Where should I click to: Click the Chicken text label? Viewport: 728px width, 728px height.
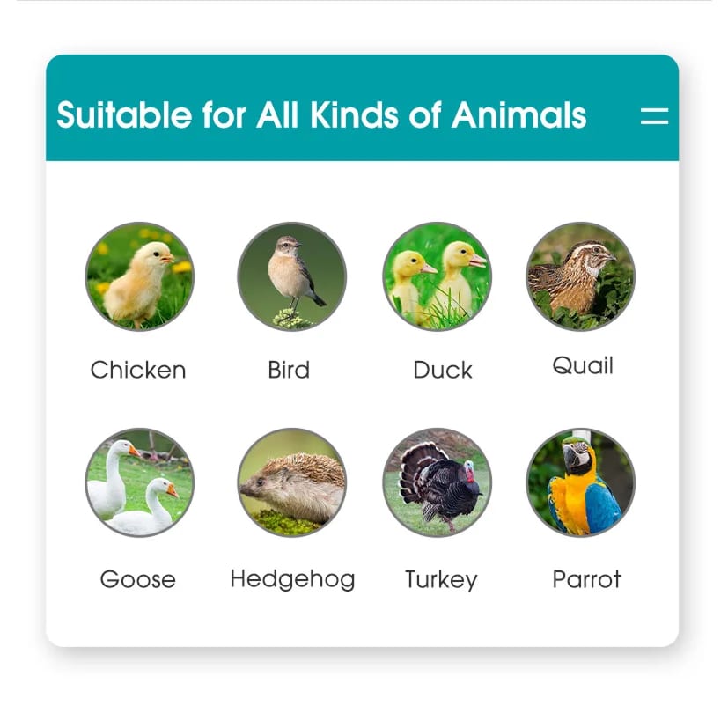coord(138,370)
